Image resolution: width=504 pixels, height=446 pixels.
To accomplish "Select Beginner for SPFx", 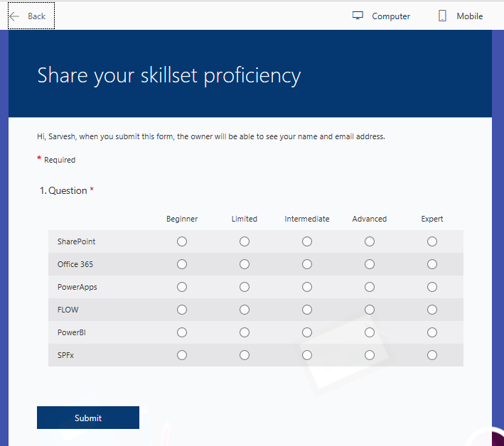I will pos(182,355).
